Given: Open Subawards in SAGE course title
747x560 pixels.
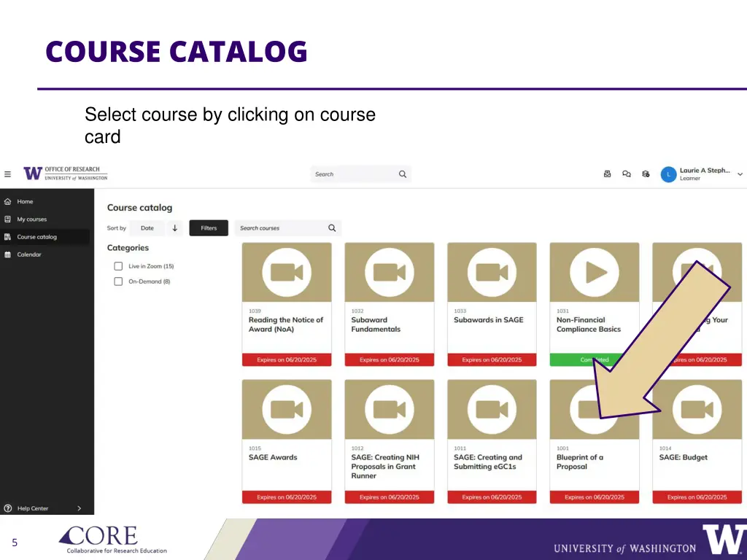Looking at the screenshot, I should [x=488, y=320].
